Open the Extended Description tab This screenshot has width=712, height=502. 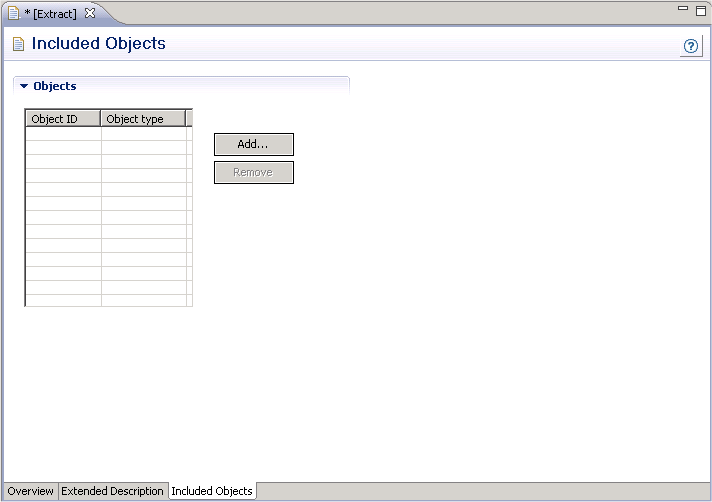[112, 491]
